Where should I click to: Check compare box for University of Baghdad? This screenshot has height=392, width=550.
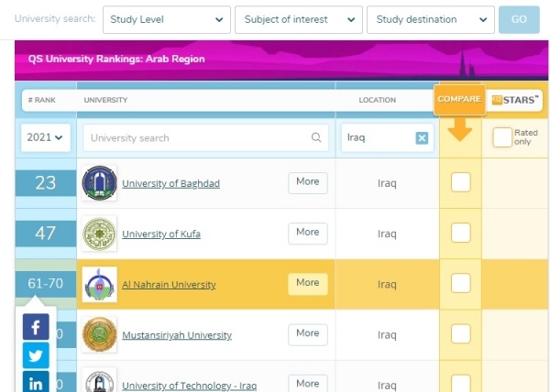pyautogui.click(x=460, y=182)
